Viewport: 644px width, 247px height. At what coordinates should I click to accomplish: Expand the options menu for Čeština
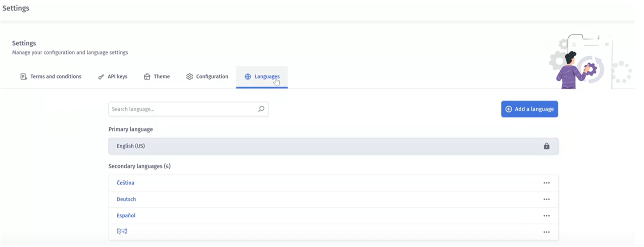pos(546,183)
